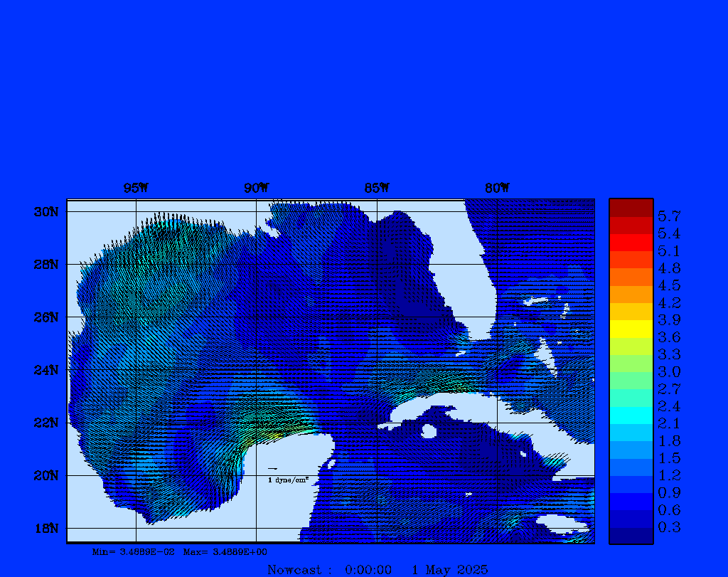This screenshot has width=728, height=577.
Task: Click the 95W longitude label
Action: coord(136,188)
